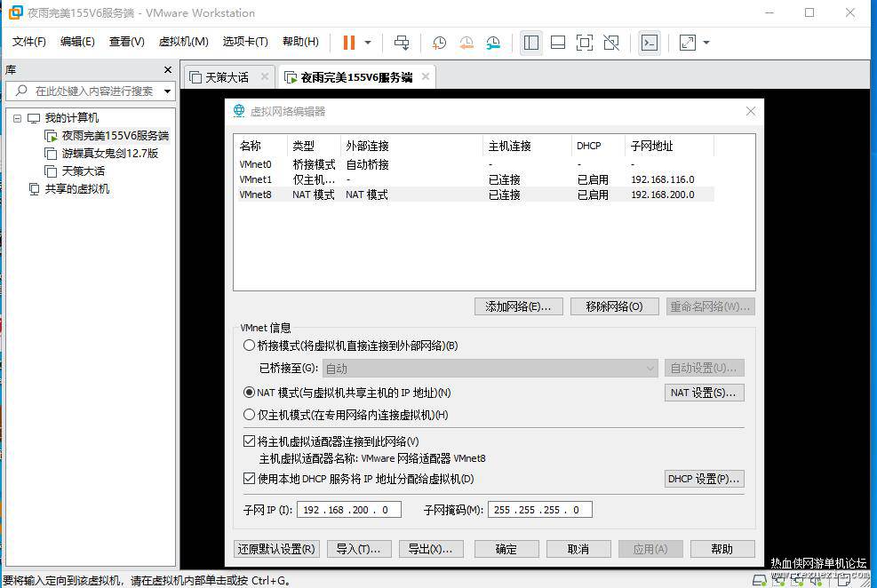The image size is (877, 588).
Task: Select 共享的虚拟机 in the library tree
Action: [x=69, y=189]
